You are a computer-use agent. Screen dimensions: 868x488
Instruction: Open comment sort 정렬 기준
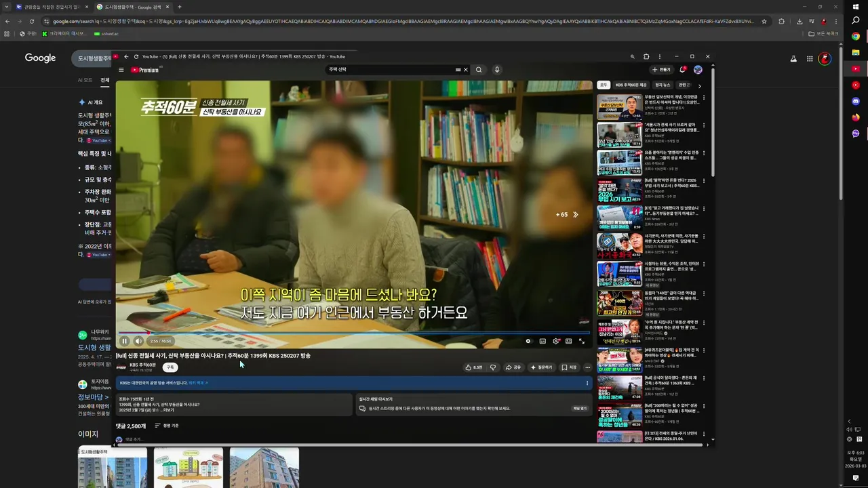167,426
